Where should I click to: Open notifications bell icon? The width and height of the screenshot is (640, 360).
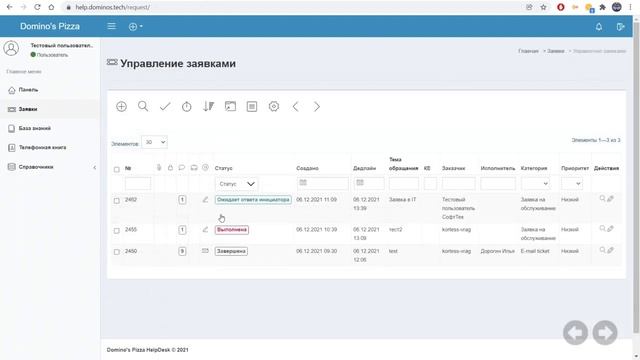tap(599, 27)
